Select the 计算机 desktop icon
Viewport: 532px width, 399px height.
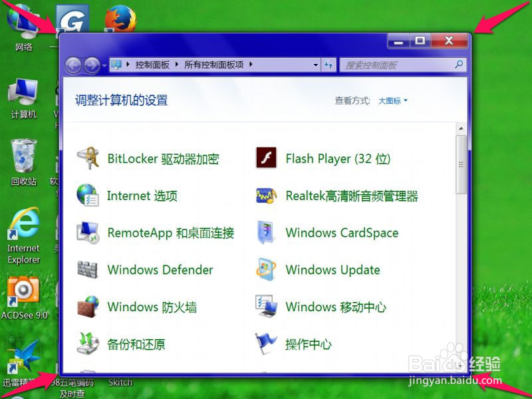coord(23,98)
